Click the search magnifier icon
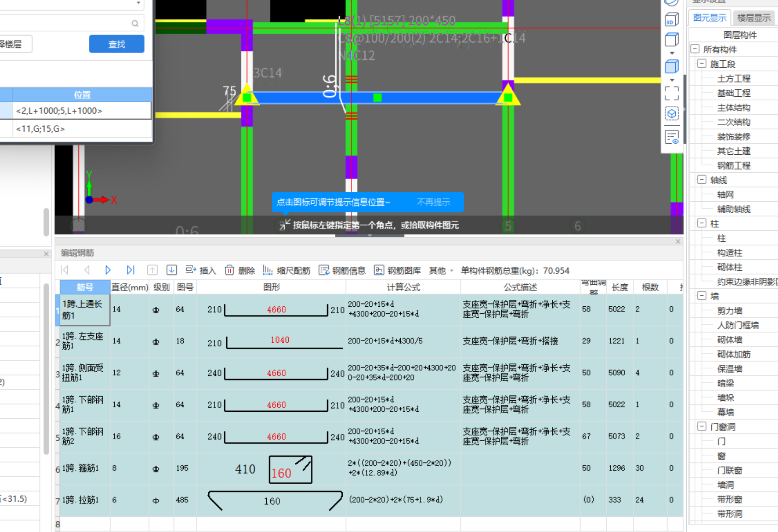The image size is (778, 532). point(135,23)
